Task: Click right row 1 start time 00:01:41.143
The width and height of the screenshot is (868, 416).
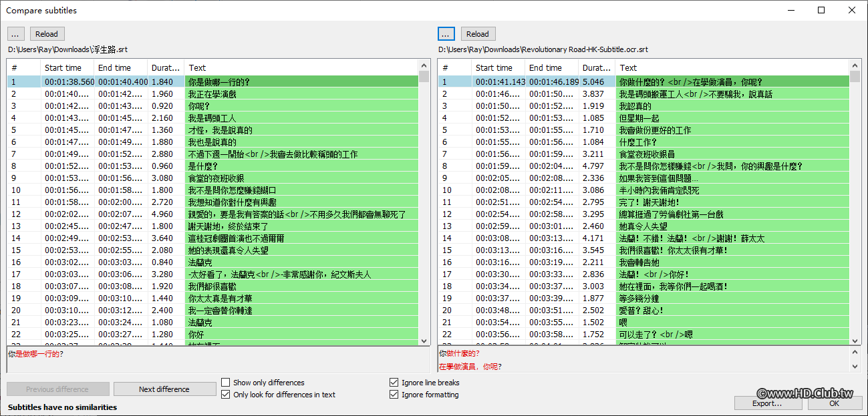Action: (x=499, y=82)
